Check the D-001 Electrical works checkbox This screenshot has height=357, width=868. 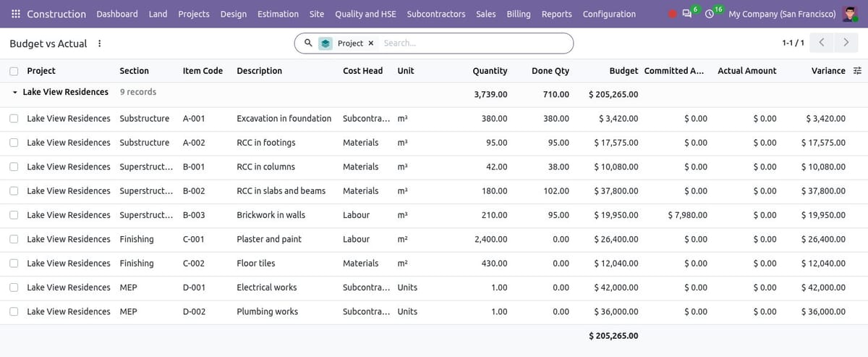pyautogui.click(x=14, y=287)
